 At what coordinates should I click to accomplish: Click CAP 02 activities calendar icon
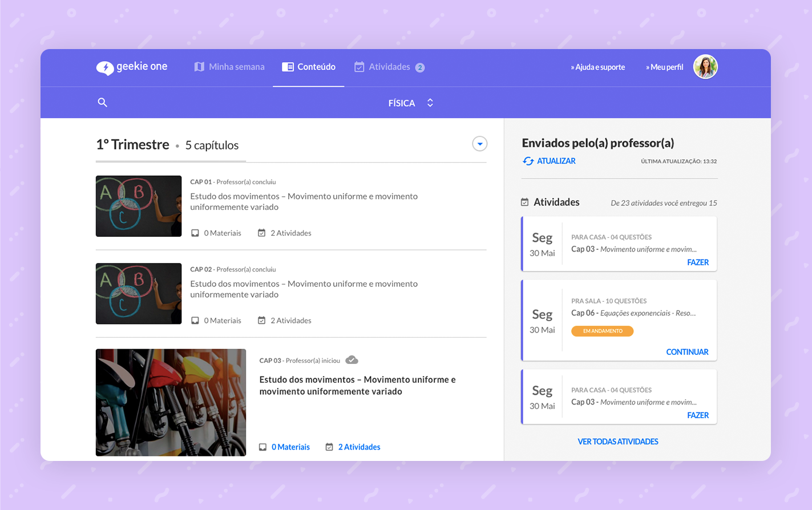(261, 320)
